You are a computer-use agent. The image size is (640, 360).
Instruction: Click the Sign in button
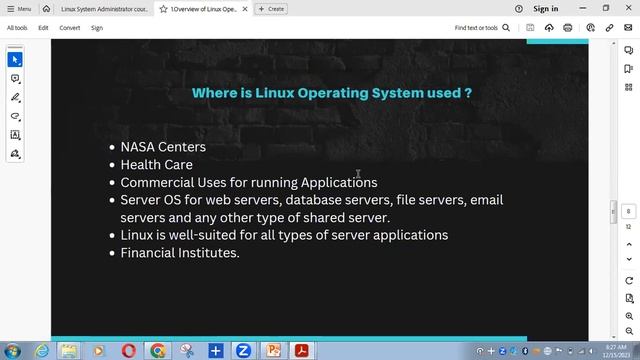pos(546,9)
